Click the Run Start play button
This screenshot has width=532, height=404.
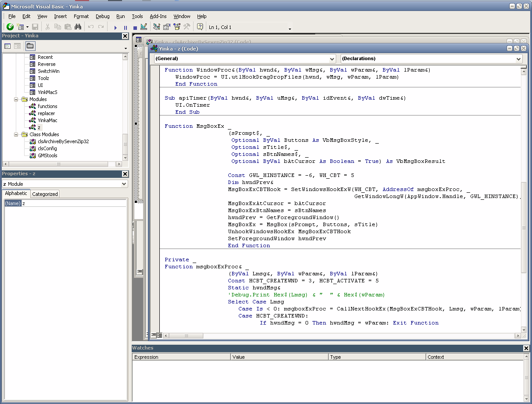[115, 27]
